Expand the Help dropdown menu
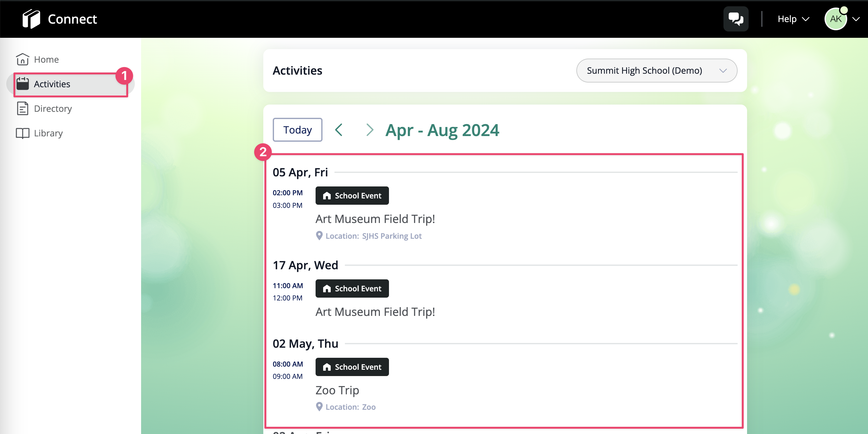 (x=793, y=19)
